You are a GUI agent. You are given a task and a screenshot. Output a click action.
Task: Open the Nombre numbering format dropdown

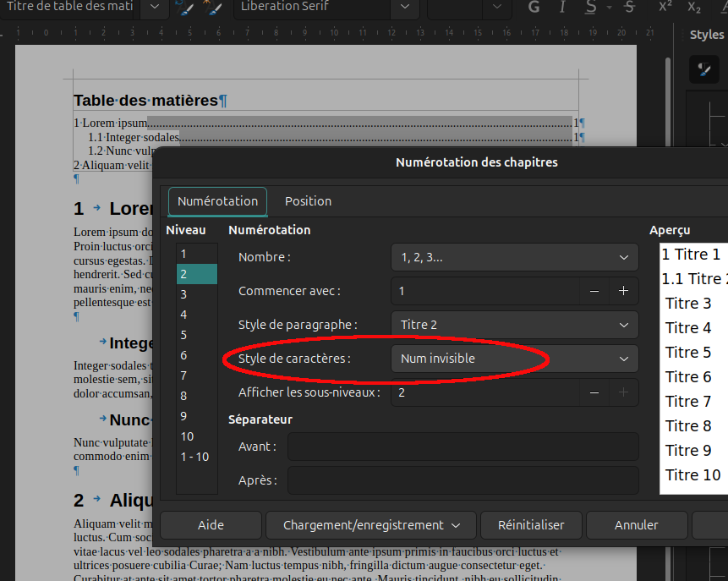click(x=514, y=257)
